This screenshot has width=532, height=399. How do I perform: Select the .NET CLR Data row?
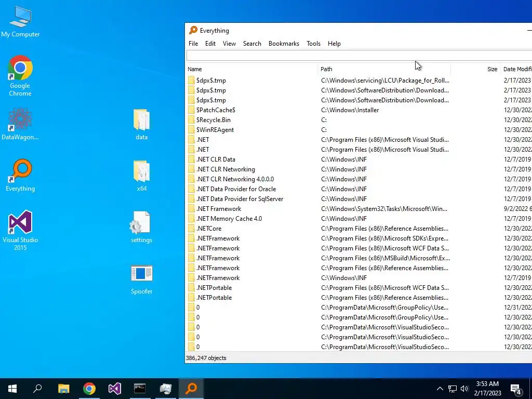tap(359, 159)
